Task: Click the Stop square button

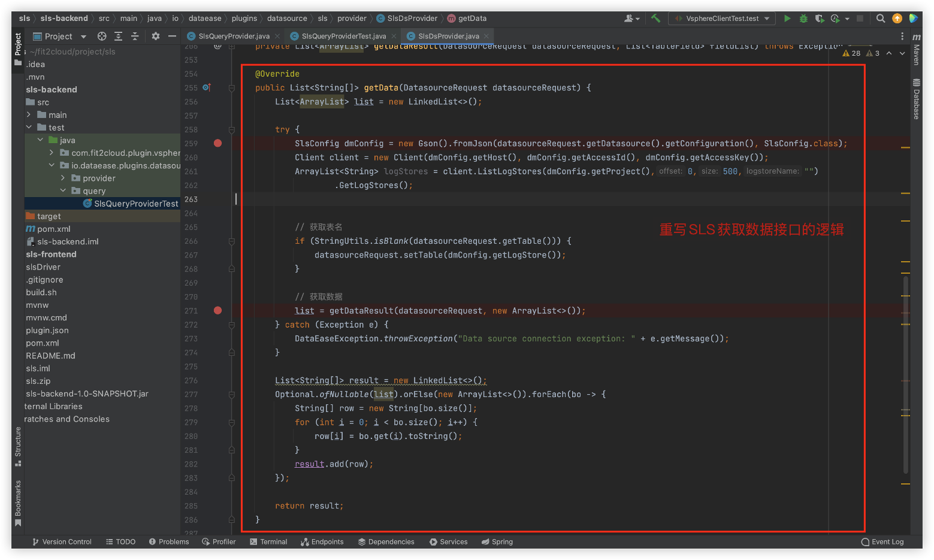Action: (x=860, y=19)
